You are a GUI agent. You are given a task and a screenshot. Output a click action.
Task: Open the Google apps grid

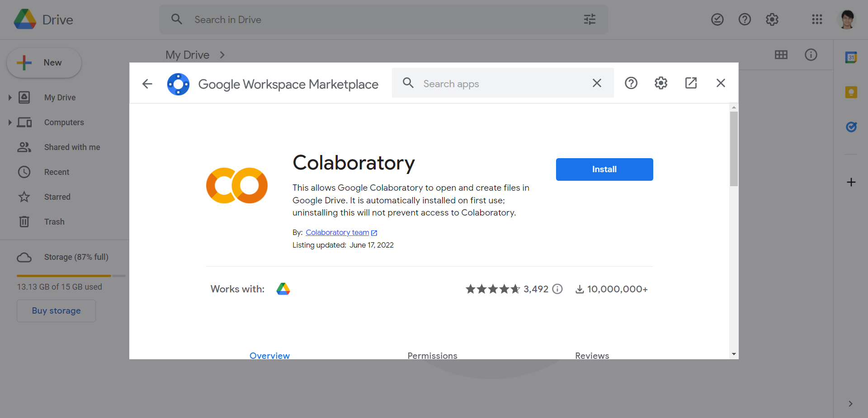(817, 19)
